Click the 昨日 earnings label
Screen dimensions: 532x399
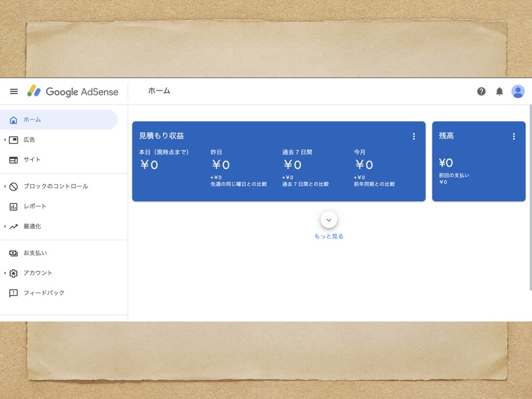coord(216,152)
